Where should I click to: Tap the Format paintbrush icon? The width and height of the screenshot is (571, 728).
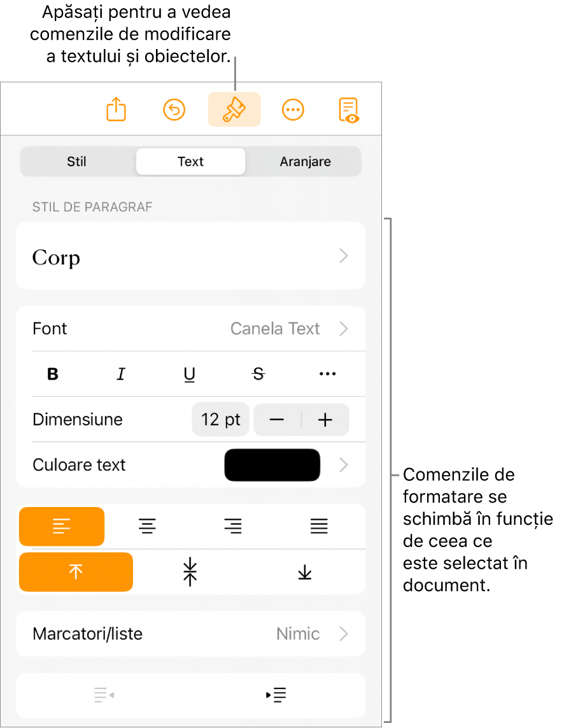(234, 110)
